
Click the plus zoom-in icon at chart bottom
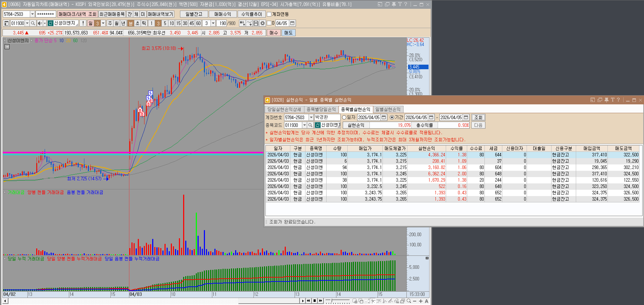tap(421, 301)
